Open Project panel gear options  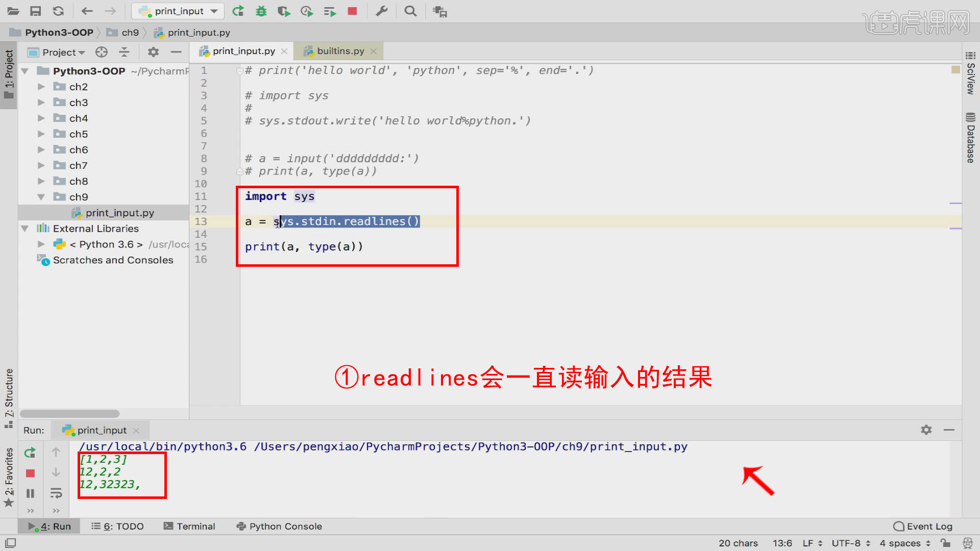point(153,52)
